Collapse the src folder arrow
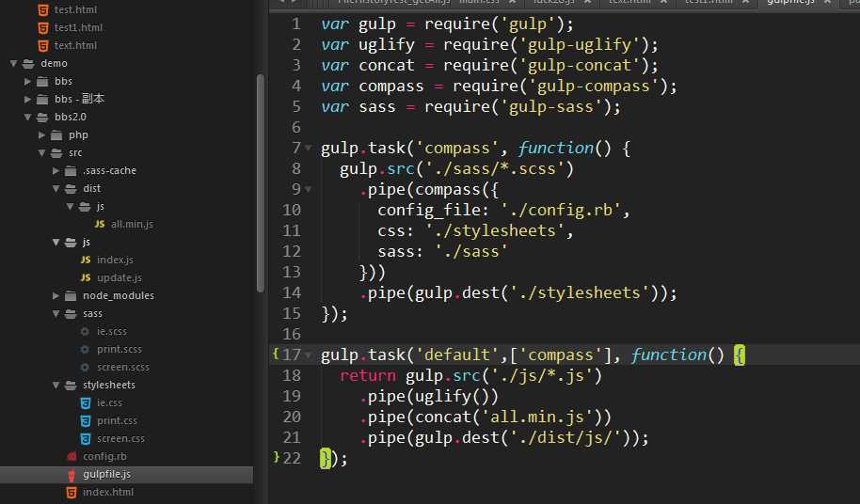The height and width of the screenshot is (504, 860). 41,153
